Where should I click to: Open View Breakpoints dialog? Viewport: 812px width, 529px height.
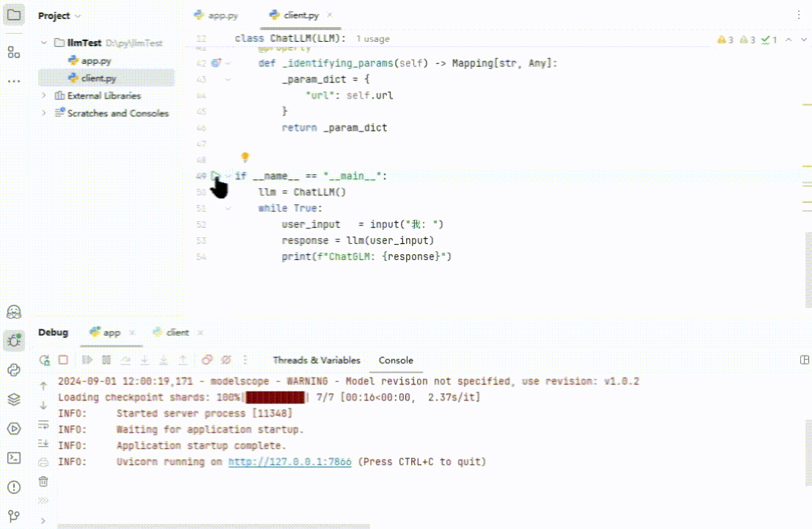pyautogui.click(x=206, y=359)
